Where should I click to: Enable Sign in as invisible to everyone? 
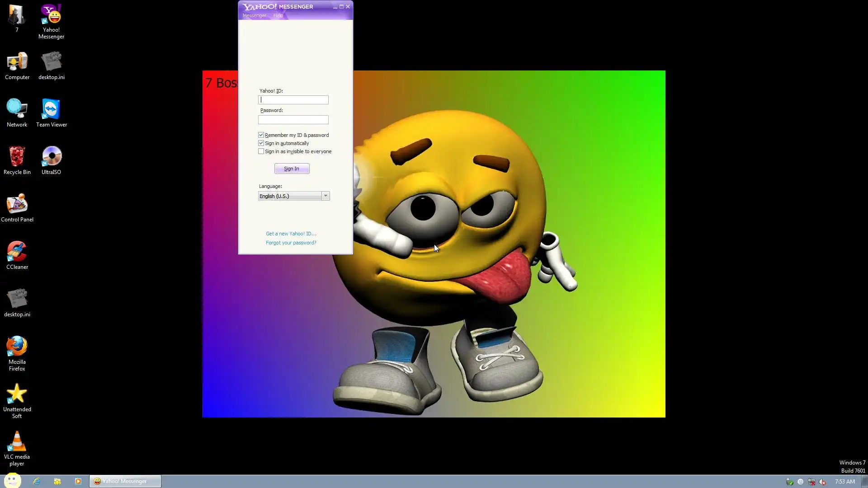[x=261, y=151]
